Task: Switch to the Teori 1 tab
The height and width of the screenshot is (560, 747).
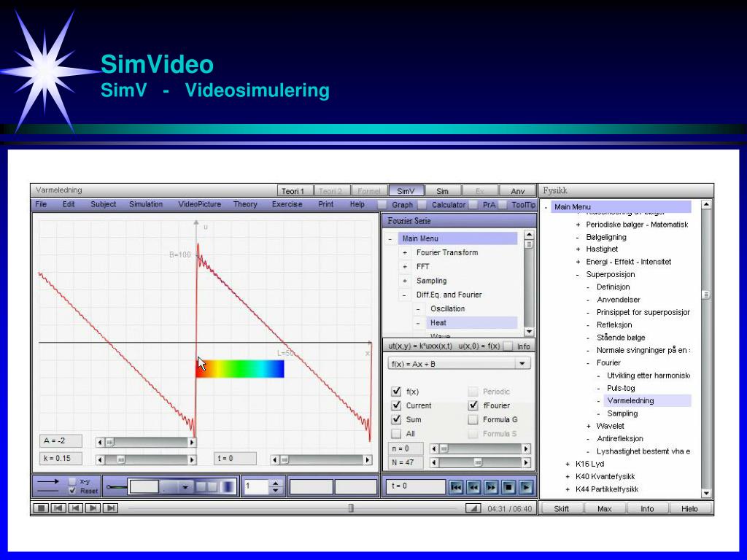Action: coord(295,191)
